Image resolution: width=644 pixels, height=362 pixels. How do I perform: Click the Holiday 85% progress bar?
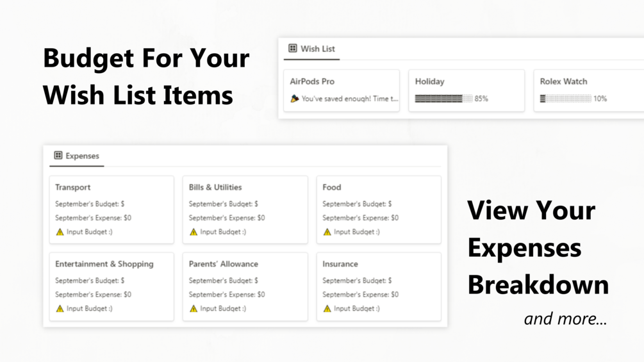(x=443, y=99)
